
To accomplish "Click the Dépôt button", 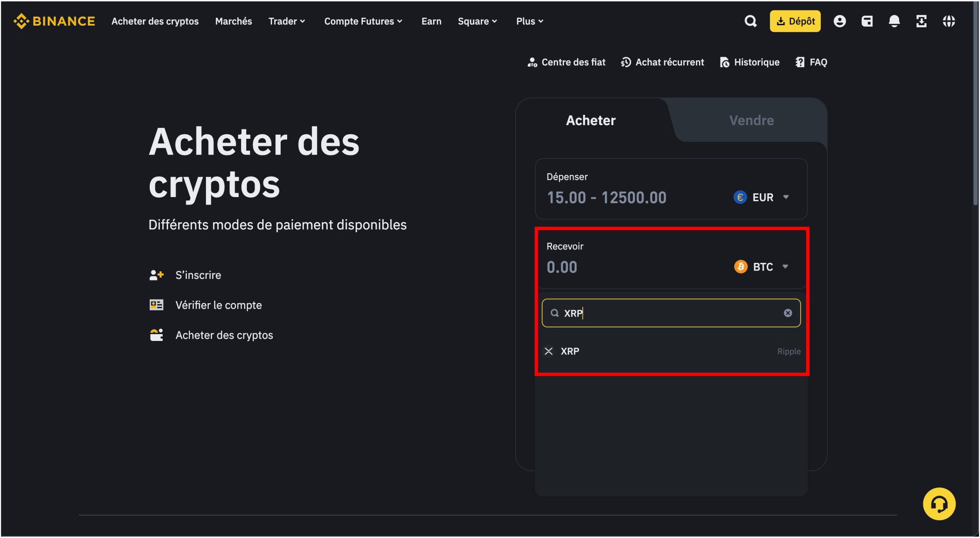I will click(x=795, y=21).
